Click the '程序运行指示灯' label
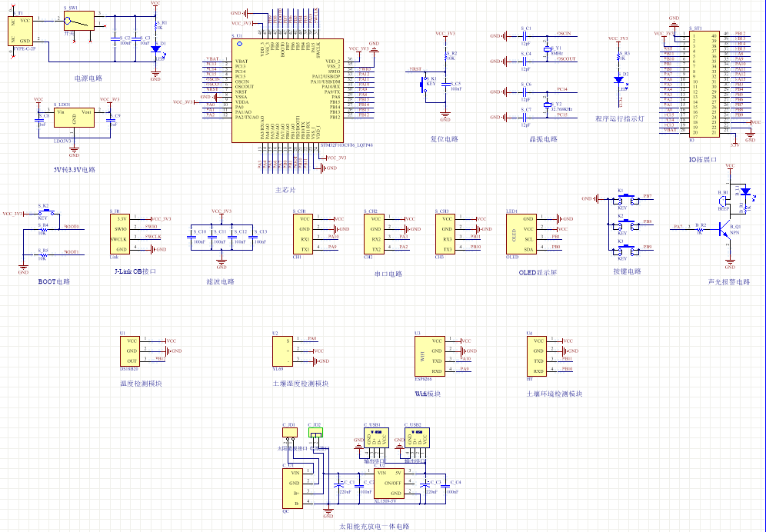The width and height of the screenshot is (766, 532). click(x=620, y=118)
